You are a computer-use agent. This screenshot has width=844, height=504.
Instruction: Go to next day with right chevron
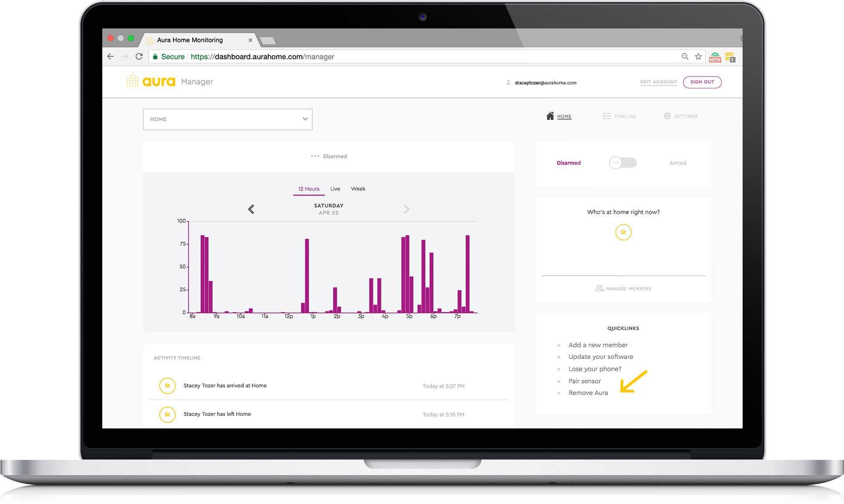(406, 209)
